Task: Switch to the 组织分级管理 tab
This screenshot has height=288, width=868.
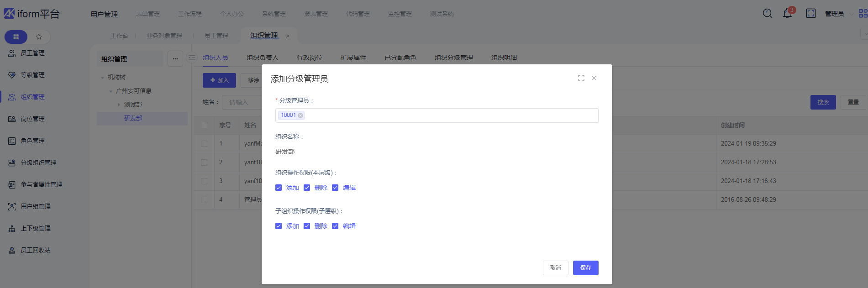Action: [x=453, y=58]
